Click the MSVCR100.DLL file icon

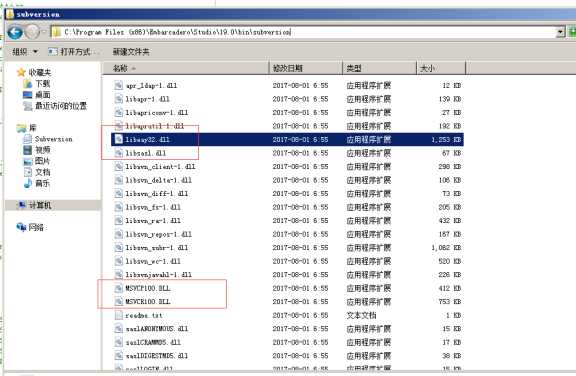pyautogui.click(x=118, y=302)
